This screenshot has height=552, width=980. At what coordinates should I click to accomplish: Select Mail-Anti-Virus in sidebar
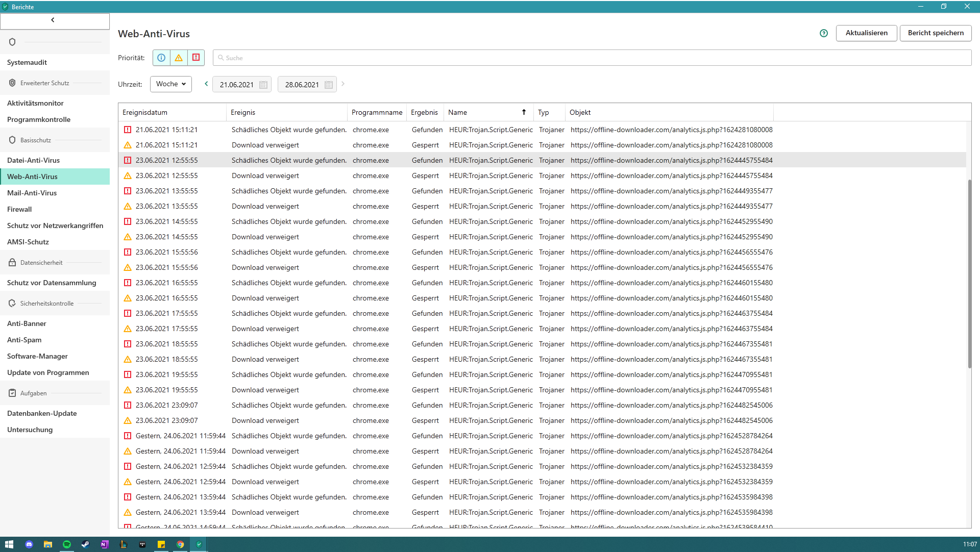coord(32,193)
